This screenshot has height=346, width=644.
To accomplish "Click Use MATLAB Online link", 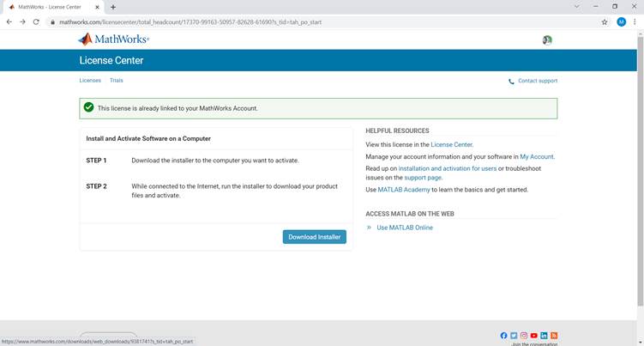I will [x=405, y=228].
